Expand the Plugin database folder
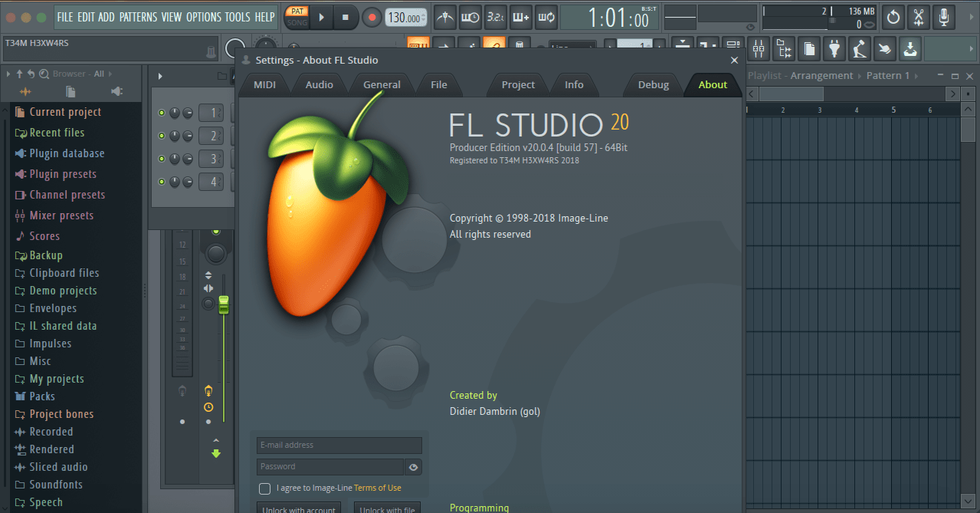Viewport: 980px width, 513px height. (x=59, y=153)
